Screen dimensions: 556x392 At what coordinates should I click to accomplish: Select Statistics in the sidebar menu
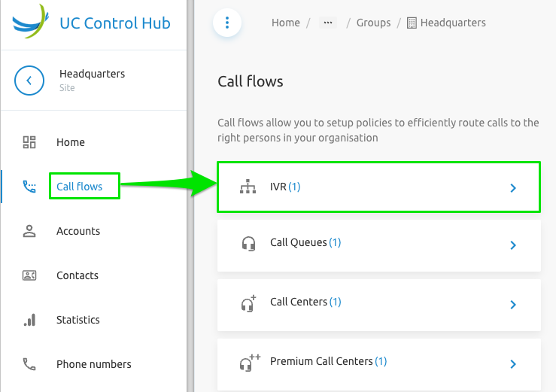click(78, 320)
